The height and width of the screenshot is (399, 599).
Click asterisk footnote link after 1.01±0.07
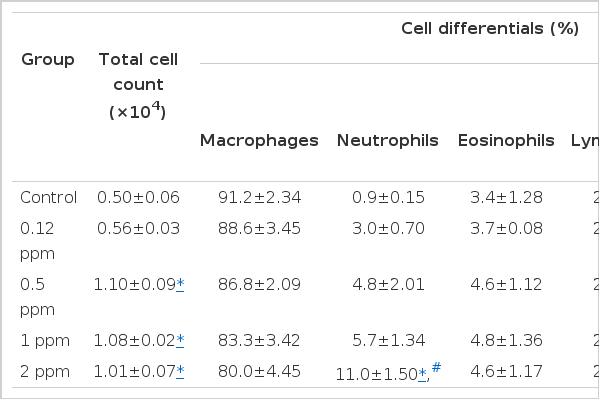(180, 371)
